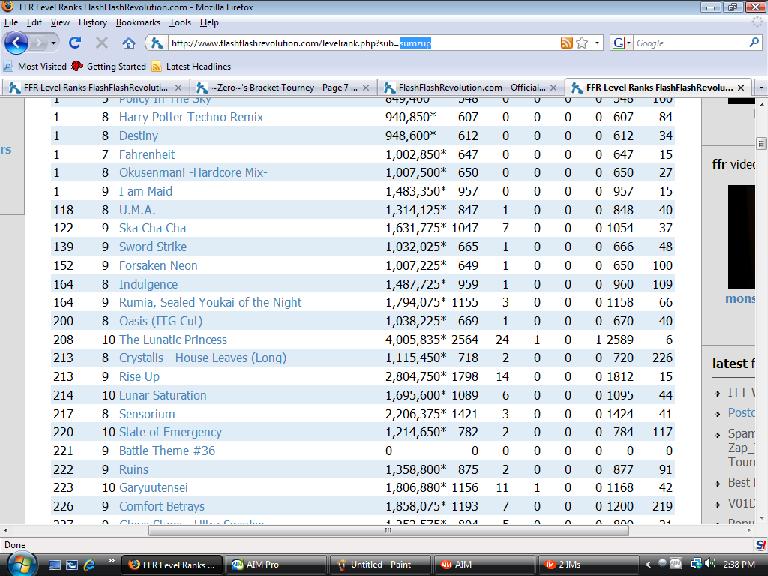This screenshot has width=768, height=576.
Task: Click inside the URL address field
Action: (x=363, y=43)
